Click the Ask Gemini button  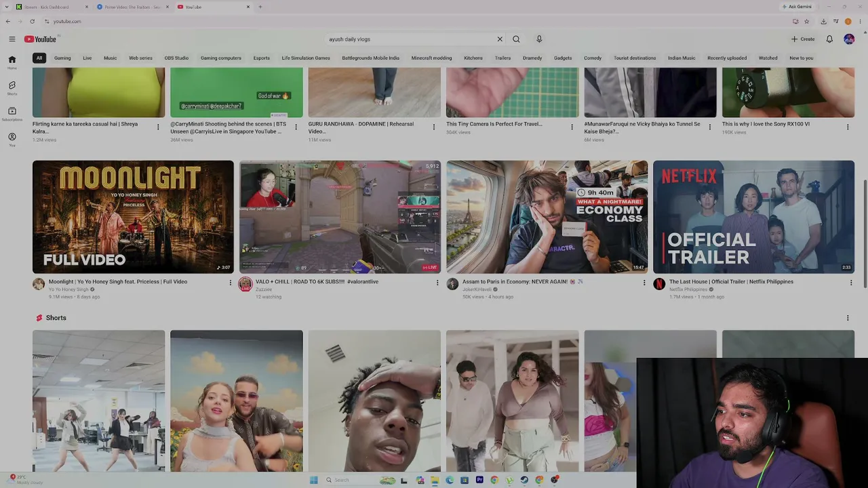pyautogui.click(x=797, y=7)
